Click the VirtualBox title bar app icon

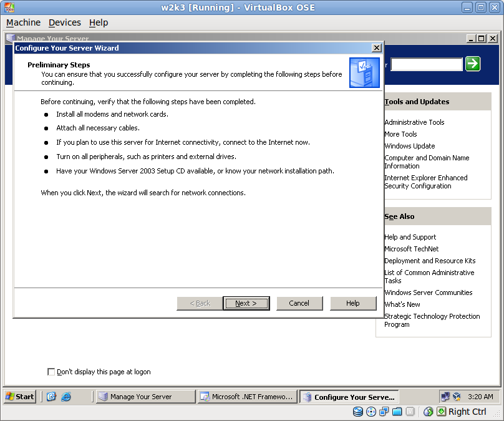(9, 7)
